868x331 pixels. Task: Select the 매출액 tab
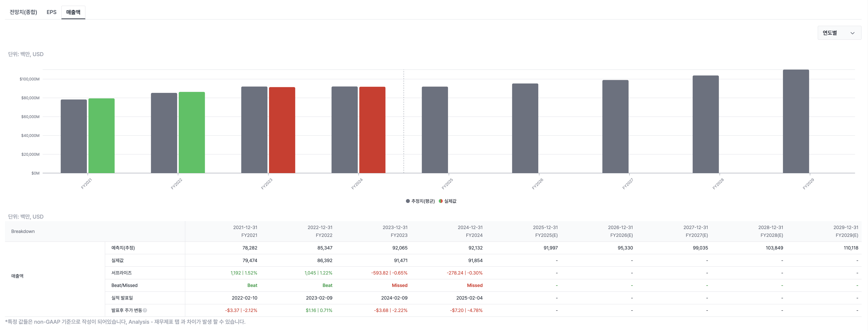point(73,12)
